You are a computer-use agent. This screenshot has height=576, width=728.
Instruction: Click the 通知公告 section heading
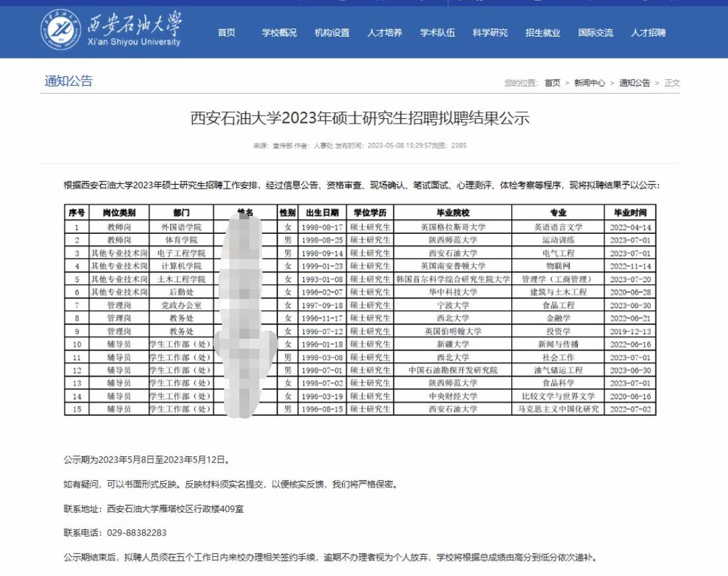tap(68, 80)
